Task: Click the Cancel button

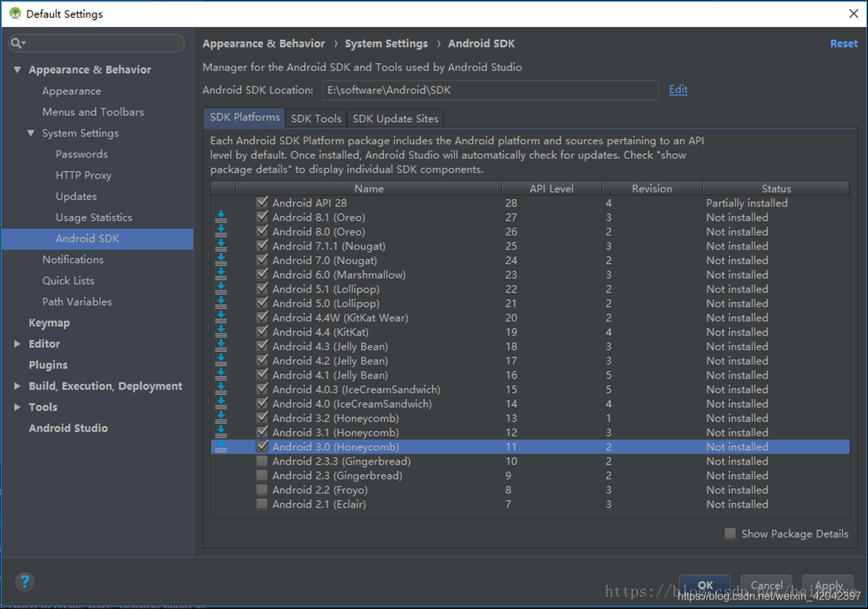Action: point(767,585)
